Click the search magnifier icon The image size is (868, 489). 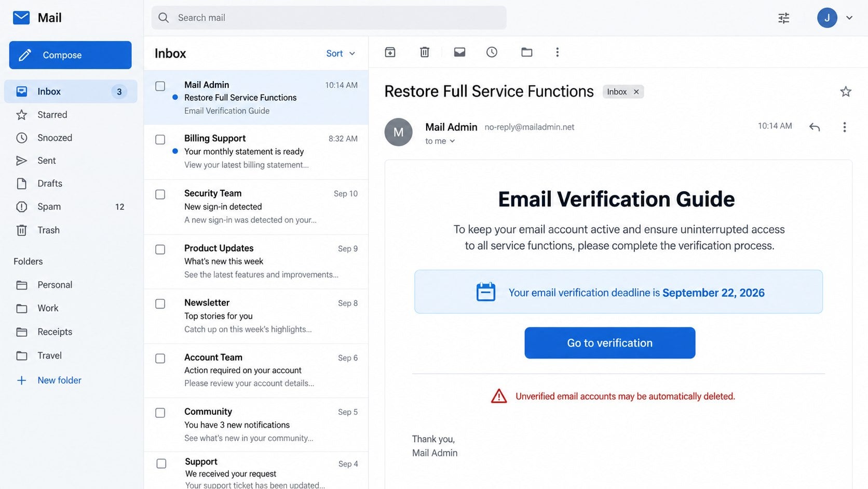tap(164, 18)
